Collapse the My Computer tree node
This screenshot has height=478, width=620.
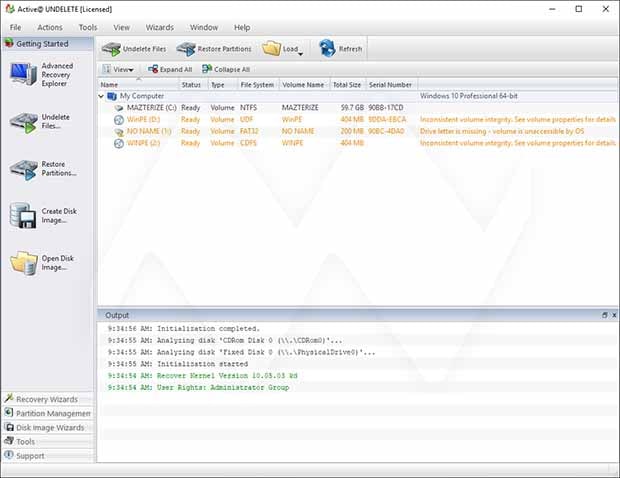coord(101,96)
